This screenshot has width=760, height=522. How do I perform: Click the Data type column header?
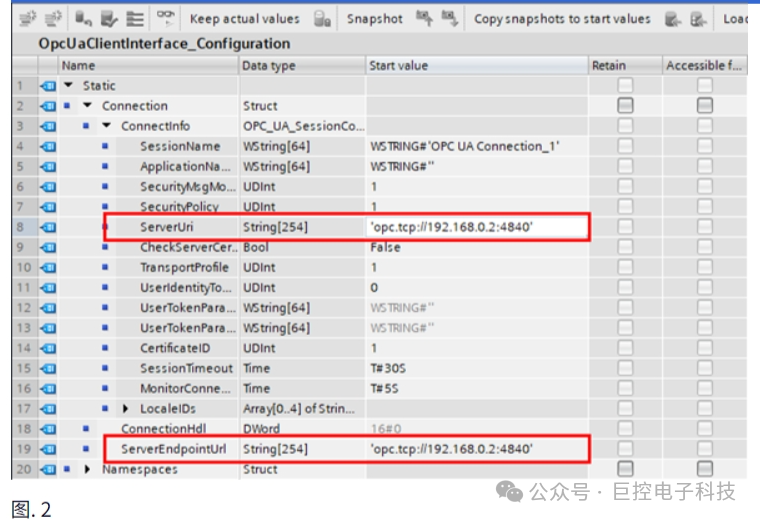click(302, 65)
